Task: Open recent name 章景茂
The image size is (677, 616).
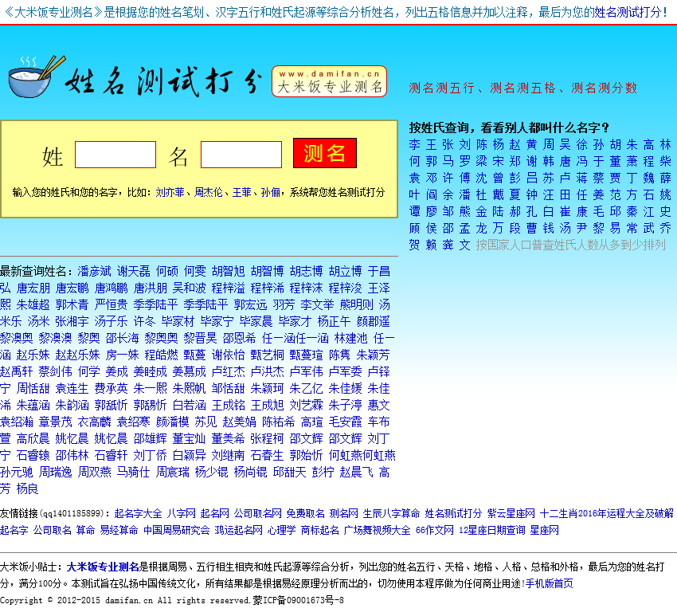Action: coord(55,422)
